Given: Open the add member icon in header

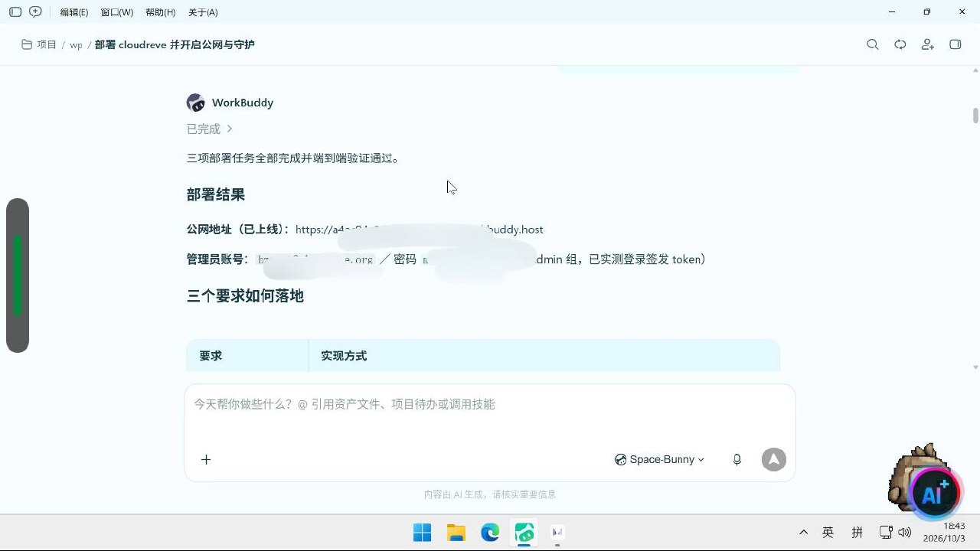Looking at the screenshot, I should [x=928, y=44].
